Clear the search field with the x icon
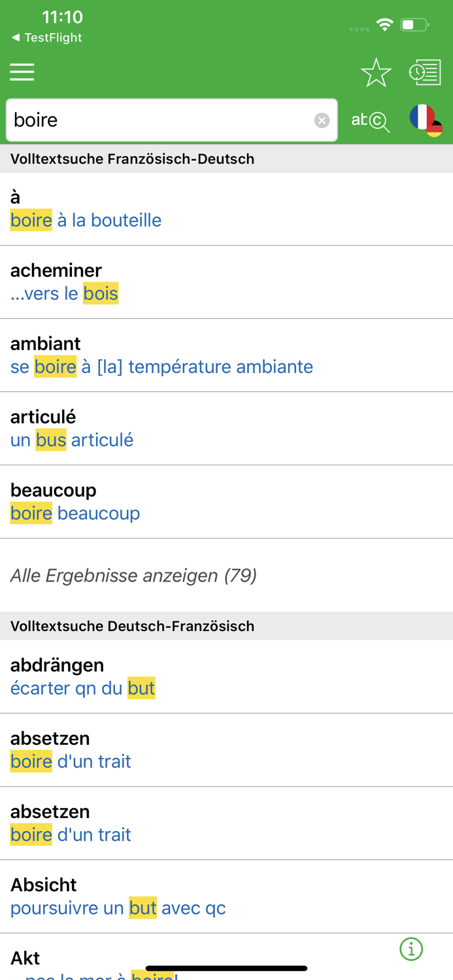Image resolution: width=453 pixels, height=980 pixels. pos(322,120)
